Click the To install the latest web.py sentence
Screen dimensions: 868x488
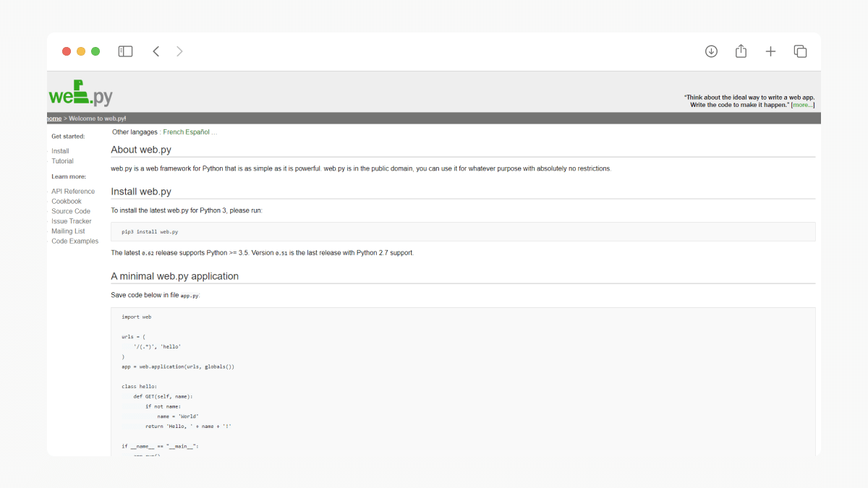[x=187, y=210]
